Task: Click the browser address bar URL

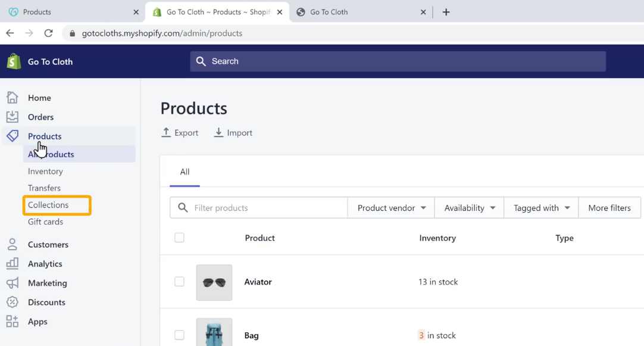Action: [x=162, y=33]
